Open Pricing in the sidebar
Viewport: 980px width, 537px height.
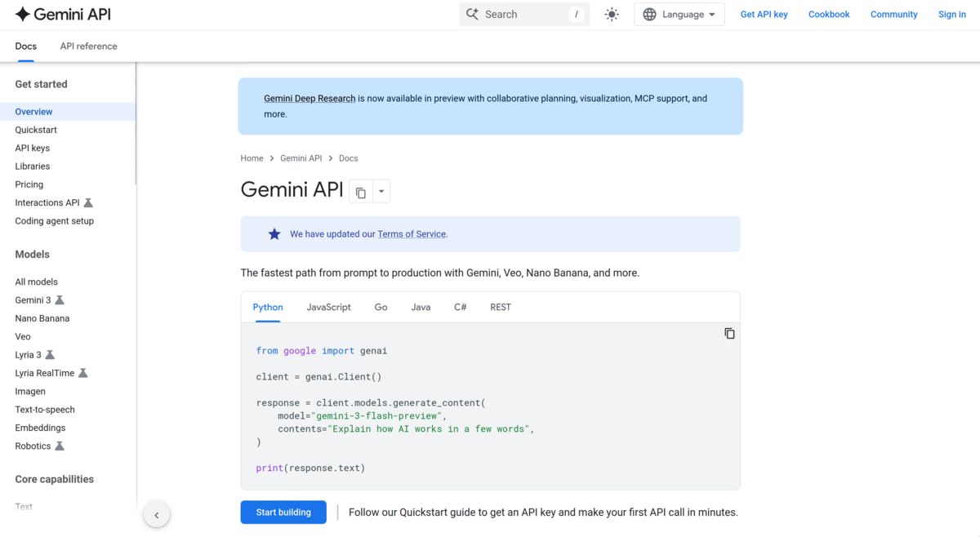pos(29,184)
